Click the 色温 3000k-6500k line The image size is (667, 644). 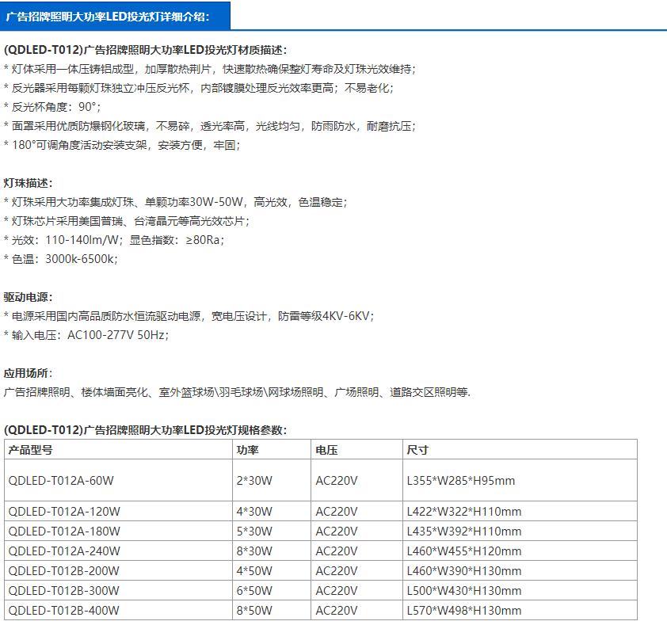tap(61, 259)
